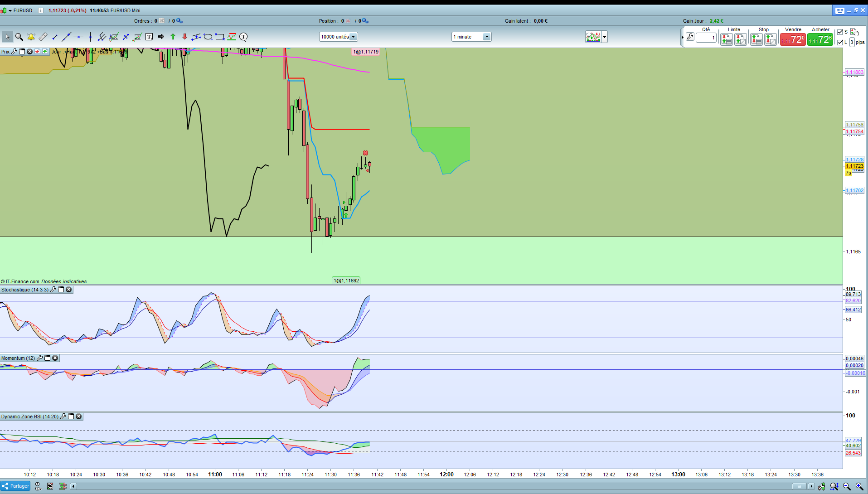Screen dimensions: 868x494
Task: Click the Vendre 1,1172 sell button
Action: (x=793, y=40)
